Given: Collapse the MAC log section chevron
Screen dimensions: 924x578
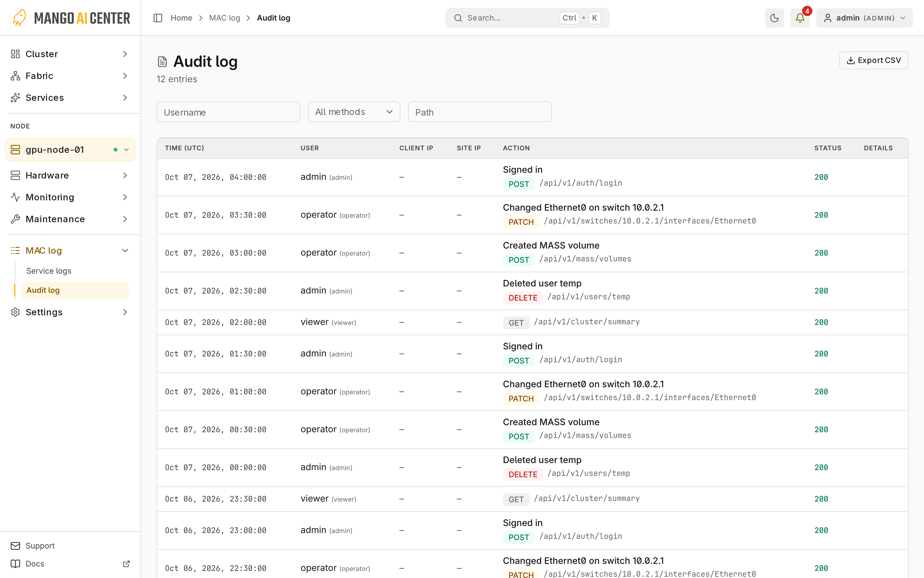Looking at the screenshot, I should pyautogui.click(x=125, y=250).
